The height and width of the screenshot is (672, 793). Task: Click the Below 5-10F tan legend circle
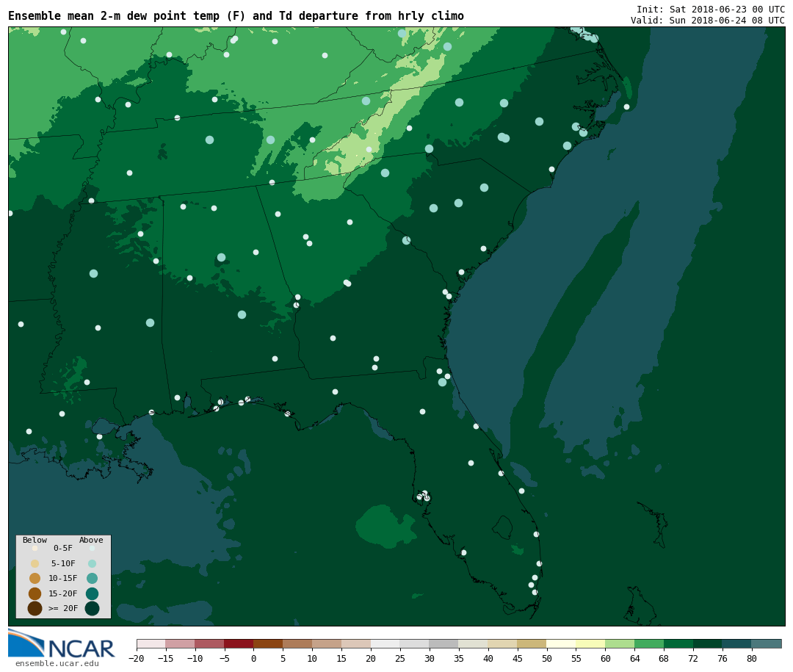coord(35,564)
